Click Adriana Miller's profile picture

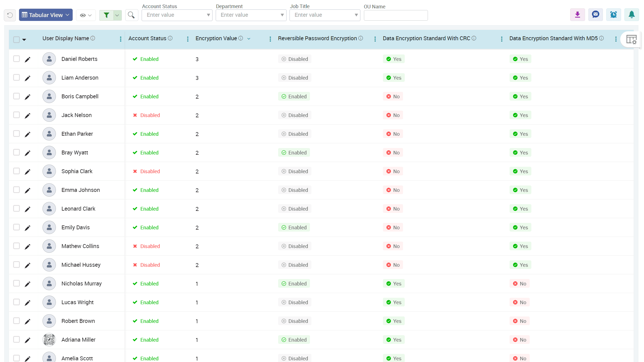(49, 340)
